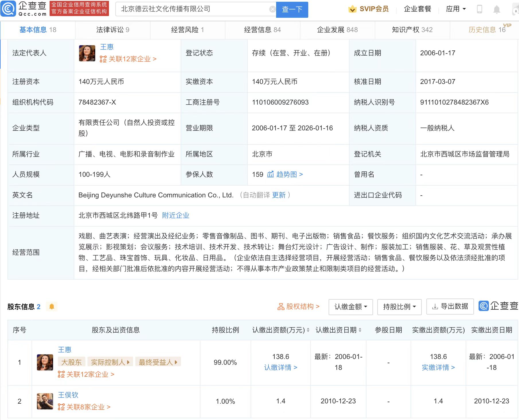Viewport: 519px width, 420px height.
Task: Open 关联12家企业 in the shareholder row
Action: point(86,374)
